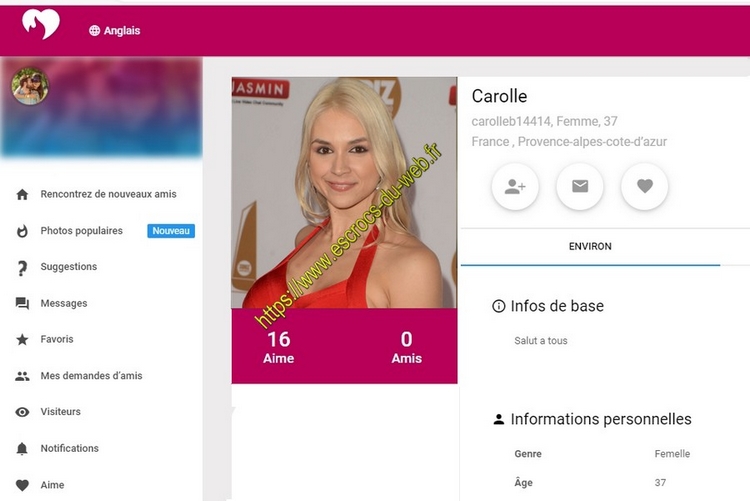Screen dimensions: 750x501
Task: Open Mes demandes d'amis
Action: pos(91,376)
